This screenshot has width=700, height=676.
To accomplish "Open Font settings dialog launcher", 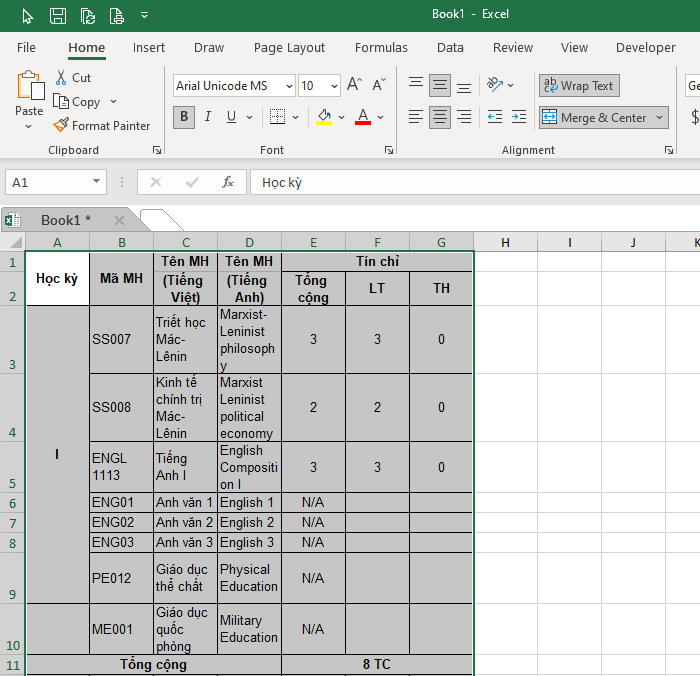I will point(389,150).
